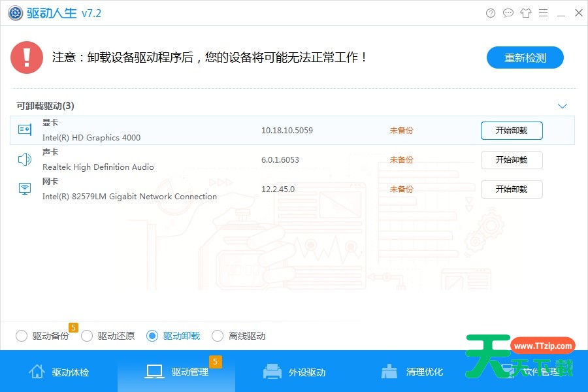Go to the 清理优化 tab
The height and width of the screenshot is (392, 588).
coord(412,372)
